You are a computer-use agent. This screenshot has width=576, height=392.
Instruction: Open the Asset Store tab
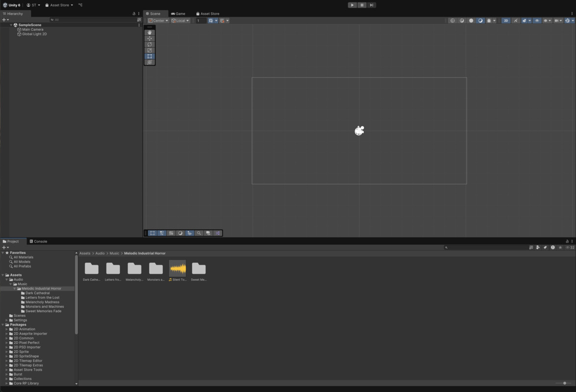coord(207,14)
